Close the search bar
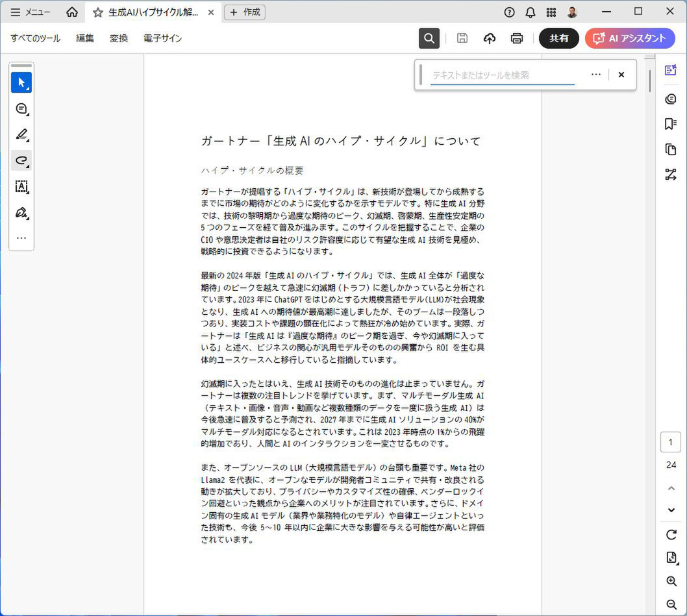The width and height of the screenshot is (687, 616). [x=621, y=75]
